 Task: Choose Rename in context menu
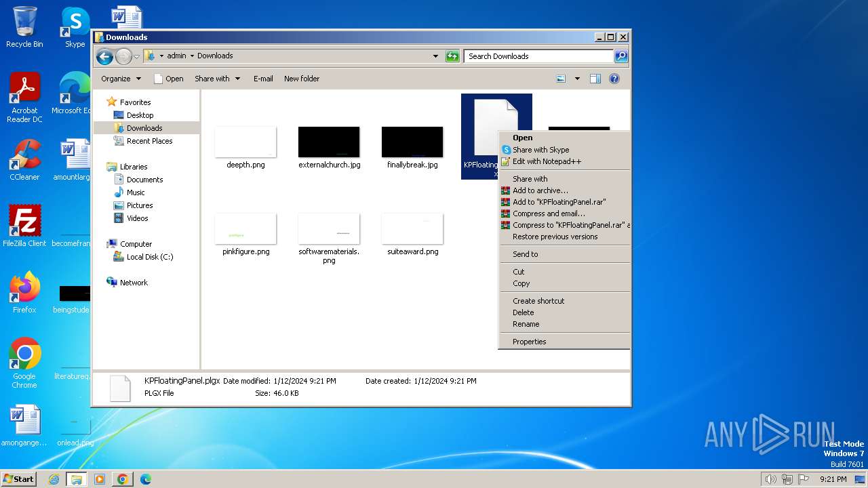click(x=526, y=324)
